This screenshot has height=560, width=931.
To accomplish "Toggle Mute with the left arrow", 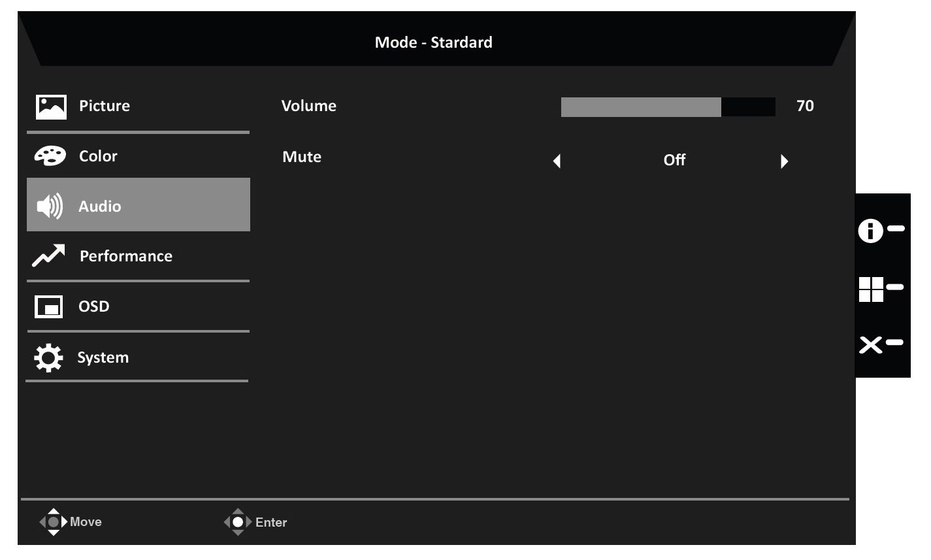I will coord(557,161).
